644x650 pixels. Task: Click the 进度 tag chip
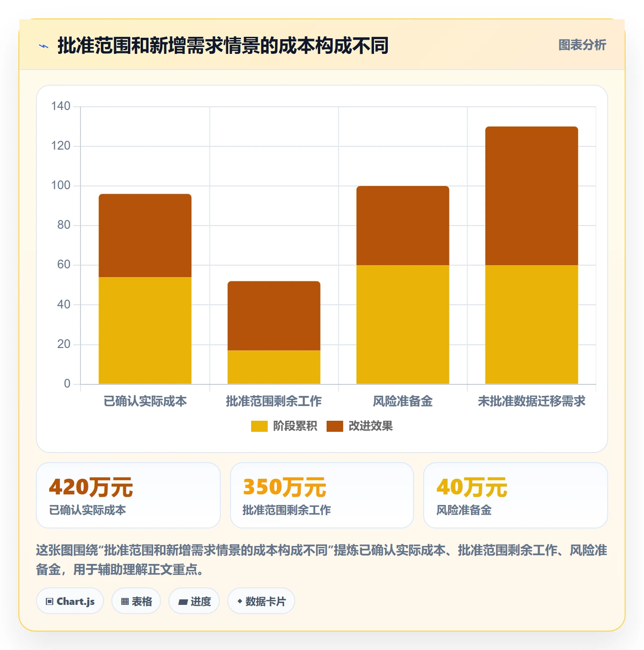point(194,601)
